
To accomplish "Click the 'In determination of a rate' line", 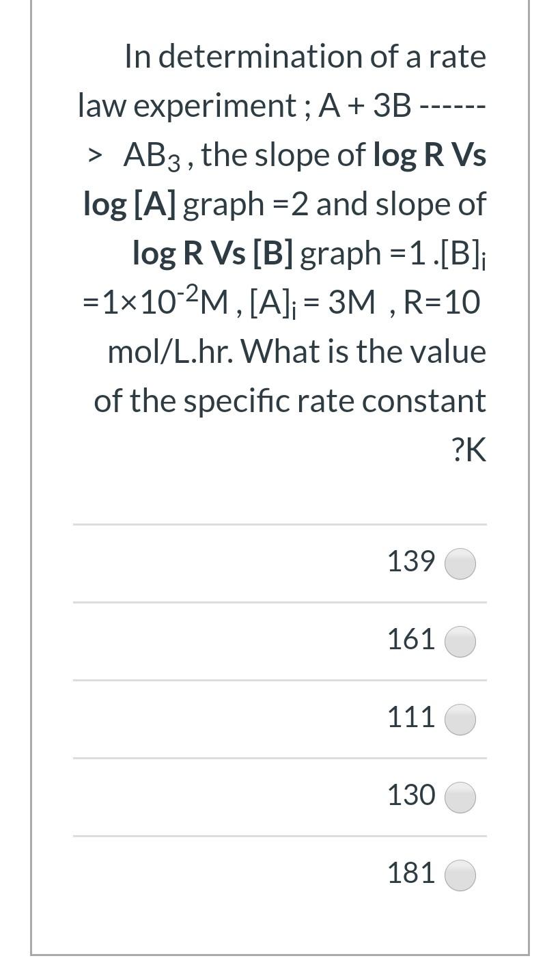I will point(305,56).
